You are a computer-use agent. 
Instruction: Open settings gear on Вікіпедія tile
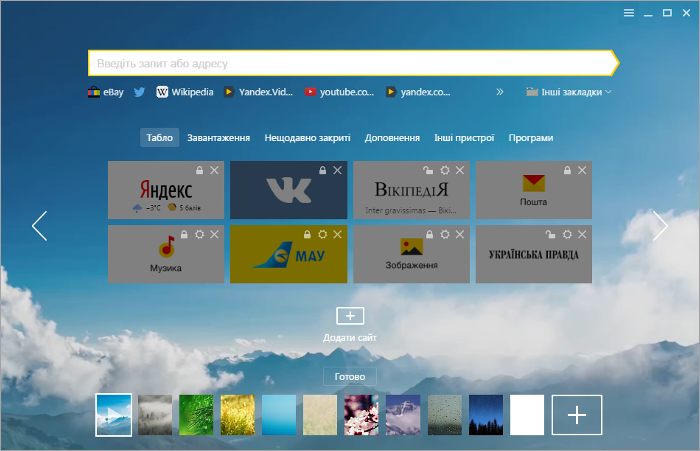point(445,170)
